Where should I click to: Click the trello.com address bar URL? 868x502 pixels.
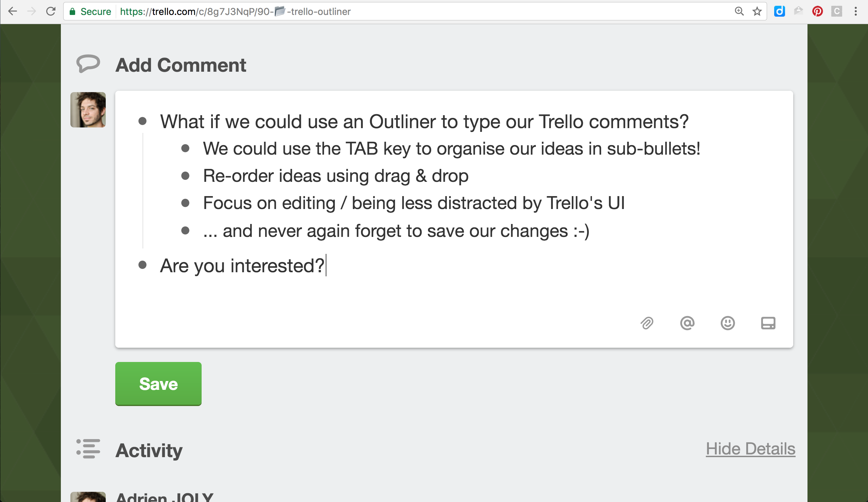(235, 12)
